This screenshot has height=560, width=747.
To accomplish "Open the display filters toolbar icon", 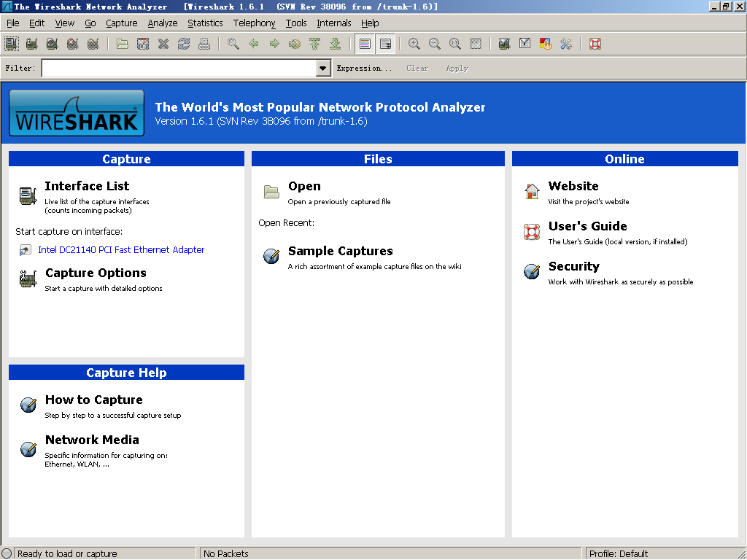I will [525, 44].
